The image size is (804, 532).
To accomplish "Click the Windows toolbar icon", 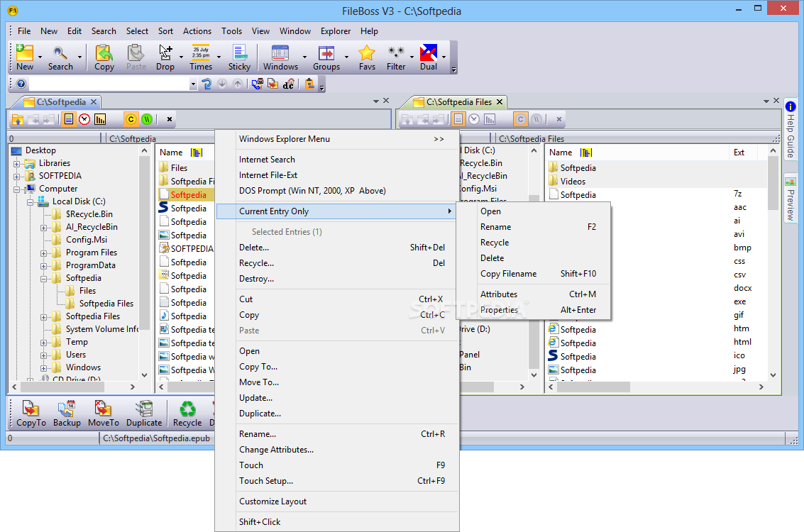I will [x=280, y=52].
